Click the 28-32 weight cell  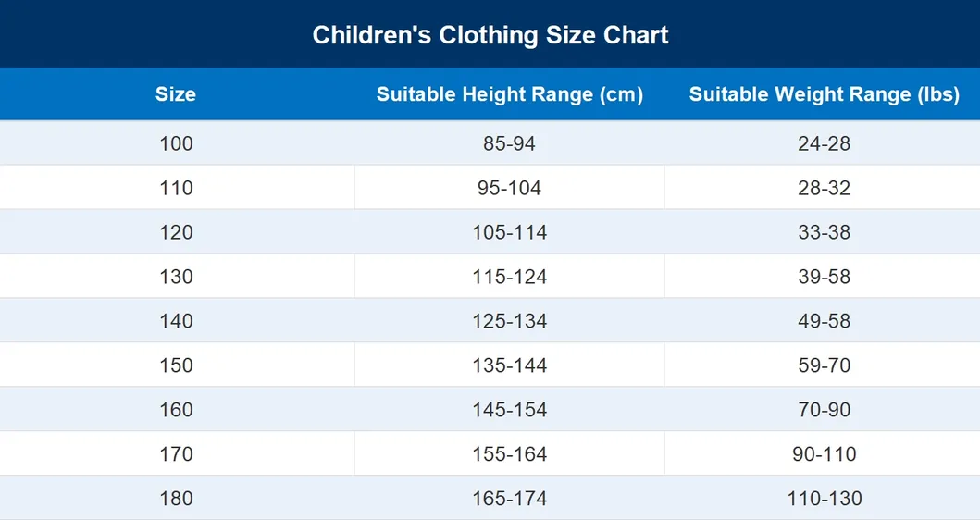[x=824, y=188]
